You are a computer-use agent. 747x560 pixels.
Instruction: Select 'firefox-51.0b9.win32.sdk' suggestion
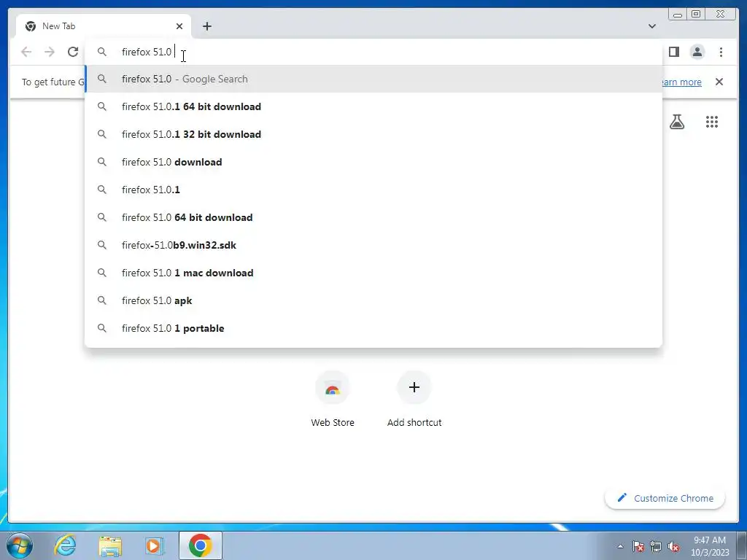click(x=373, y=245)
